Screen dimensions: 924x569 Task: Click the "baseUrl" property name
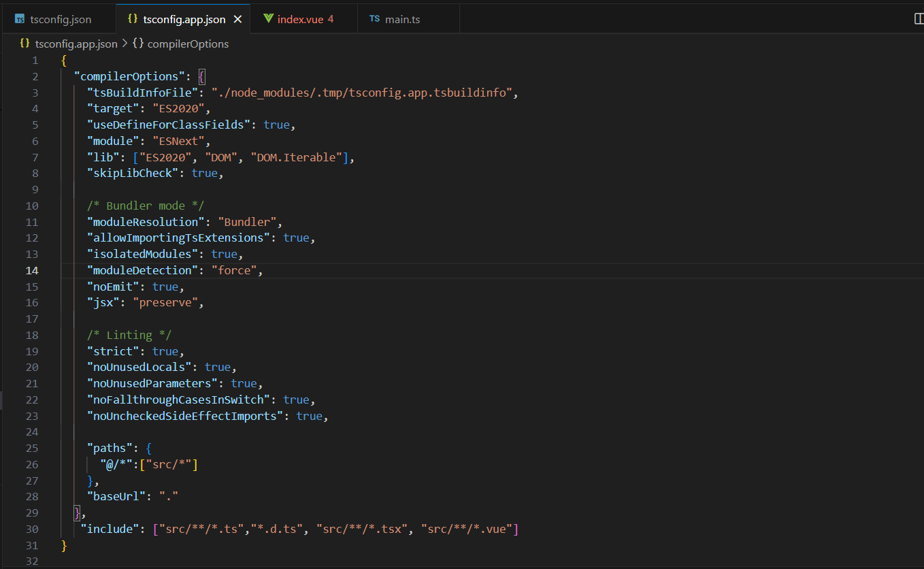(x=116, y=496)
